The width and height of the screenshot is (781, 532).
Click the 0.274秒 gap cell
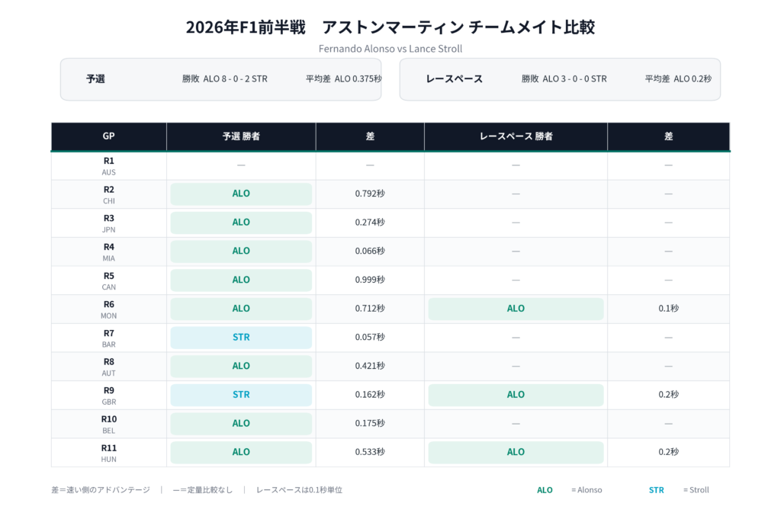click(x=370, y=223)
